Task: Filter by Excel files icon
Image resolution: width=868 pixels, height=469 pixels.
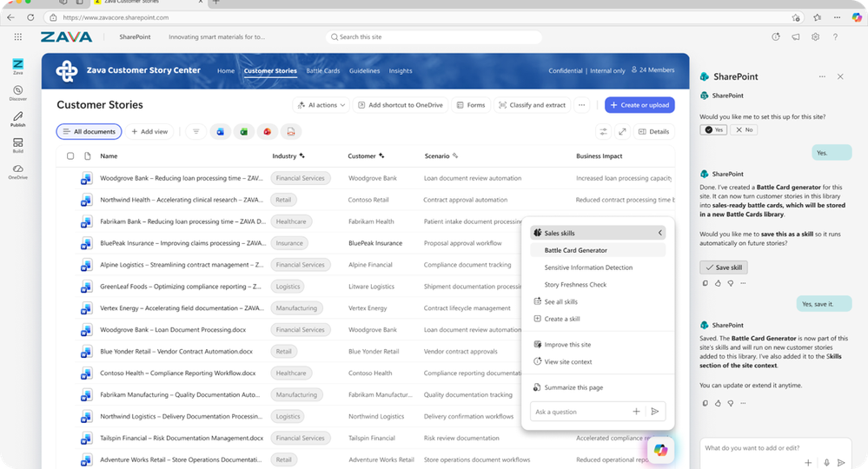Action: (243, 132)
